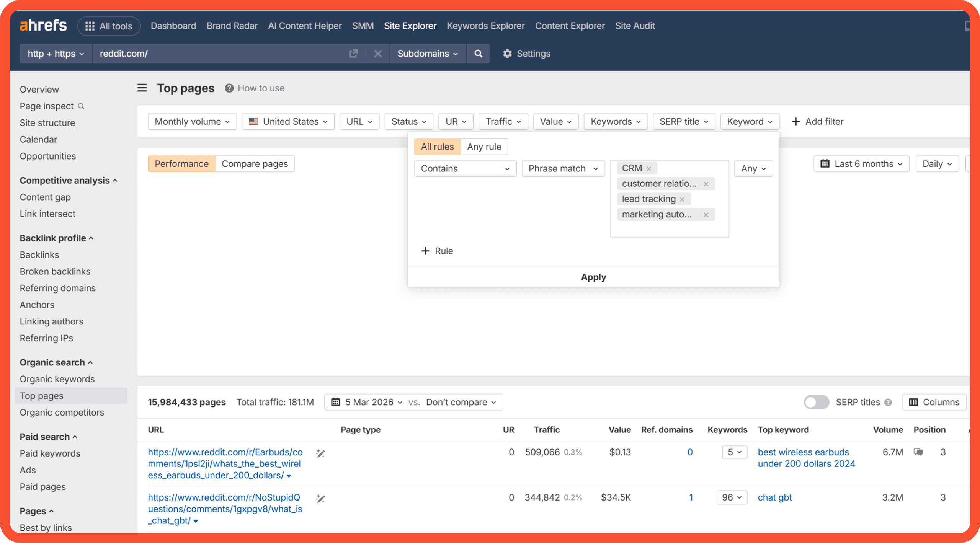This screenshot has height=543, width=980.
Task: Open the Traffic filter dropdown
Action: (x=503, y=121)
